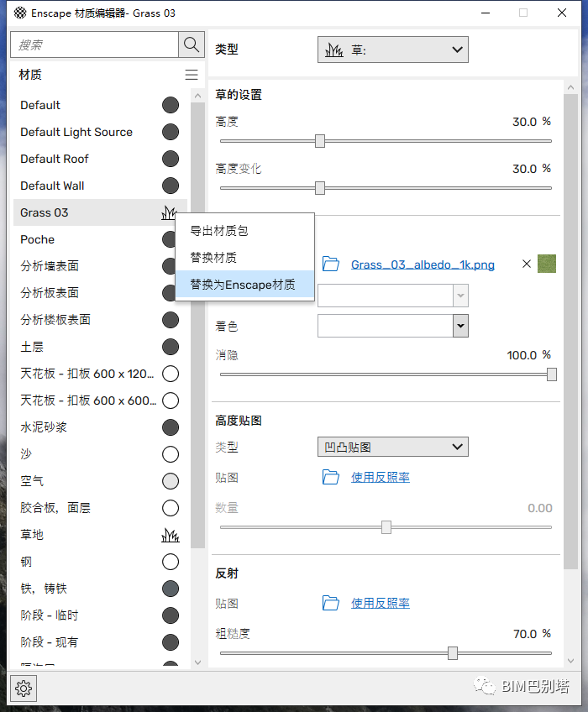Click the Default Roof sphere icon
Screen dimensions: 588x712
pyautogui.click(x=171, y=159)
